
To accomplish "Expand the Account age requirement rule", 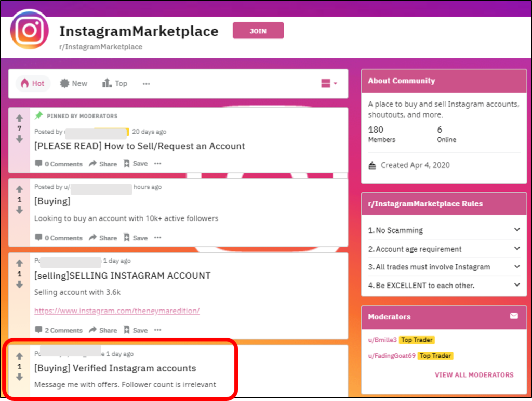I will click(516, 249).
